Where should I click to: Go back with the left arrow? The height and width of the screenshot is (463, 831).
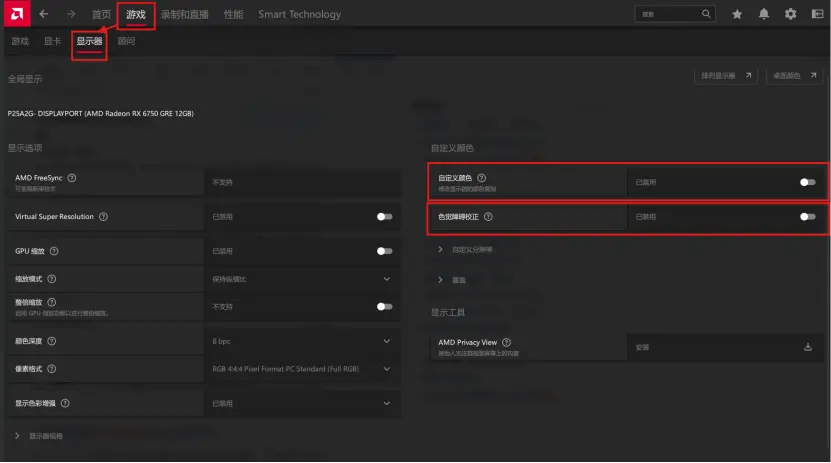(44, 14)
